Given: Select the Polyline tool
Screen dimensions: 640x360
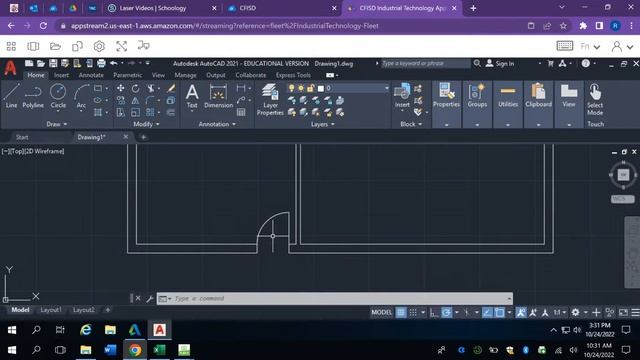Looking at the screenshot, I should pyautogui.click(x=33, y=96).
